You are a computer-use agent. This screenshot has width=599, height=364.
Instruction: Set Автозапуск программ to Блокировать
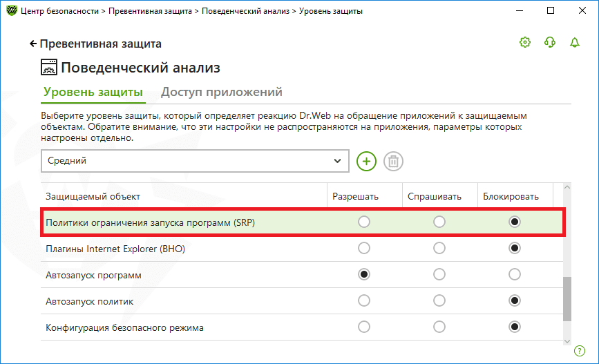pos(515,274)
